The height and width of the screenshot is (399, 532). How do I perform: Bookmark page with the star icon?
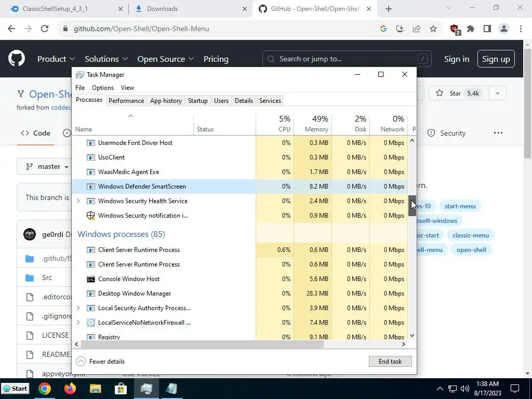(433, 29)
